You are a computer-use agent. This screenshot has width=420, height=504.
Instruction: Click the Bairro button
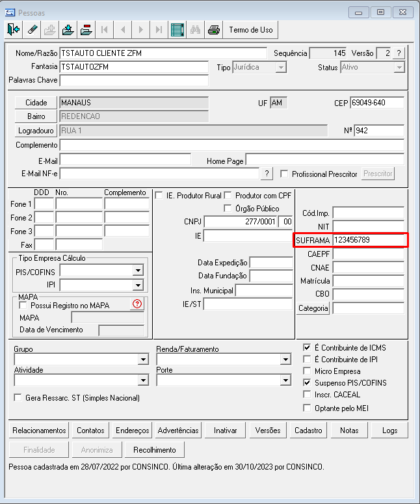click(36, 116)
